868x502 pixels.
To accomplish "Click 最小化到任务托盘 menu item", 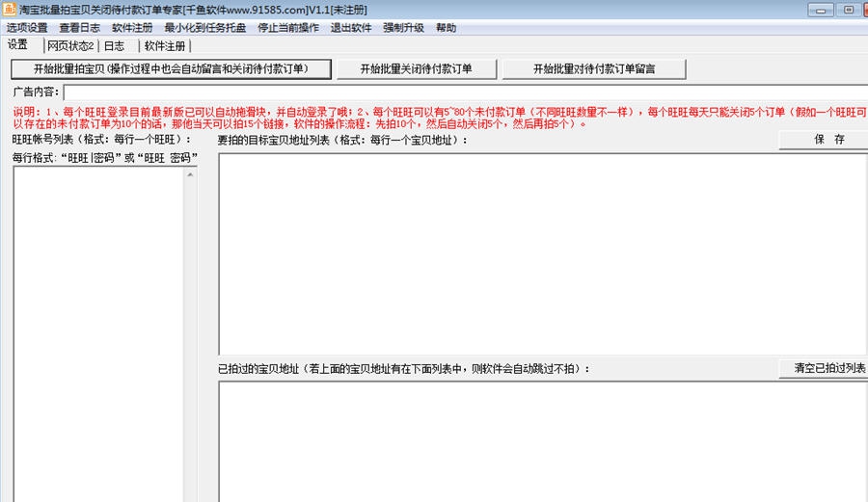I will [205, 28].
